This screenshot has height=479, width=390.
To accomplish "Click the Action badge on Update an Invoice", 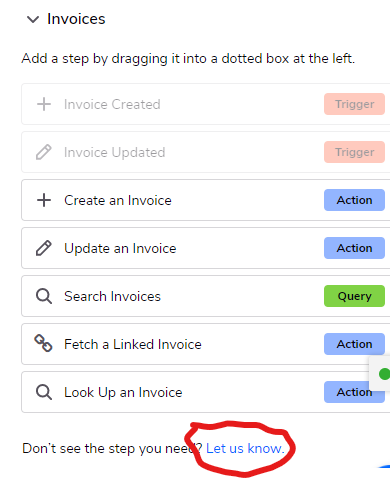I will [354, 248].
